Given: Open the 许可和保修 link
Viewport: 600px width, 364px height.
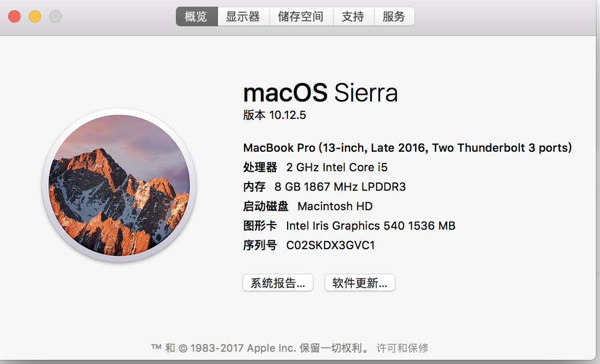Looking at the screenshot, I should point(403,348).
